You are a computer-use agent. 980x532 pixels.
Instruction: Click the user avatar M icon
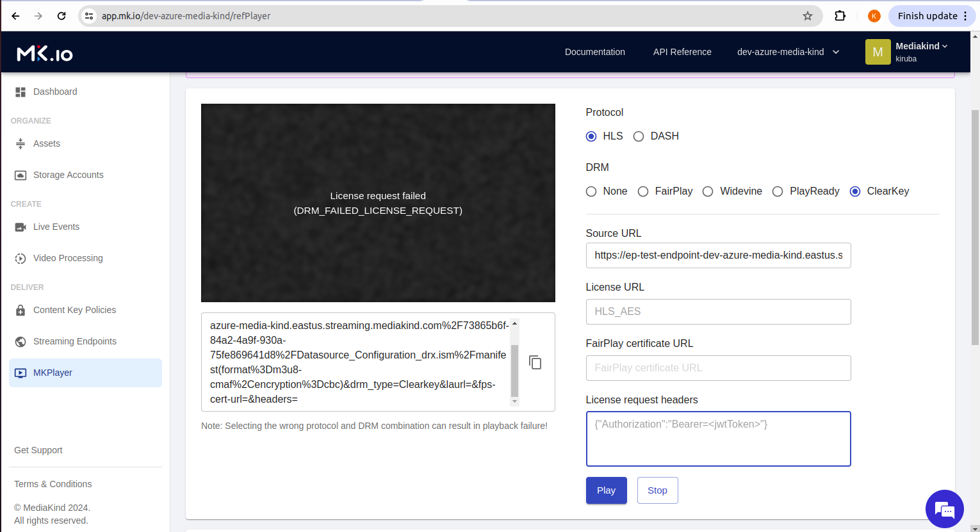(x=878, y=52)
